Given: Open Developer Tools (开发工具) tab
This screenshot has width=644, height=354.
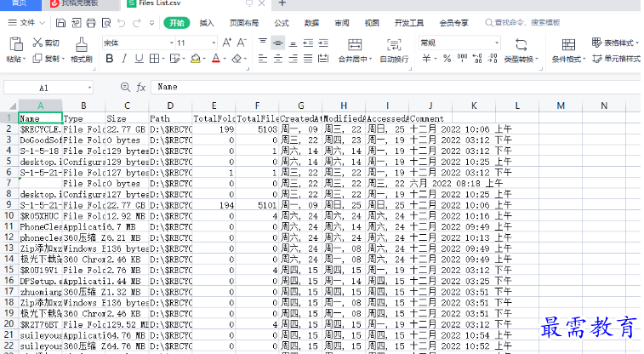Looking at the screenshot, I should 409,23.
